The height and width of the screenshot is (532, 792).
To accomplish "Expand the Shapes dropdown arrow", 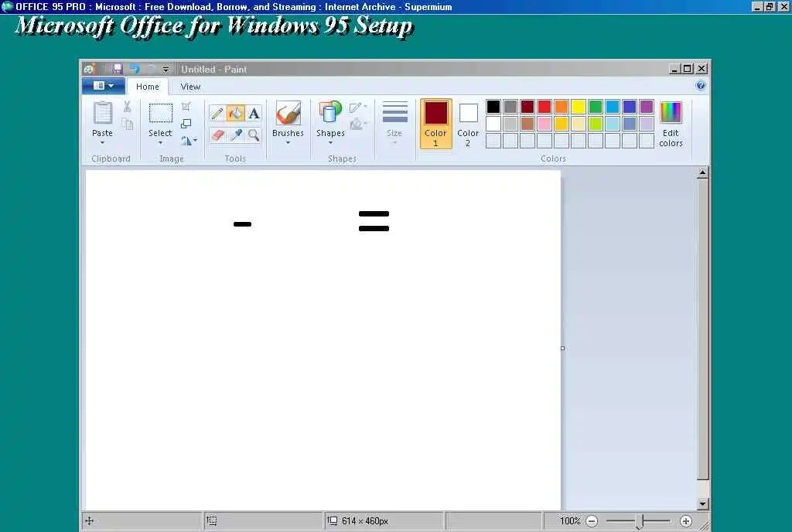I will [x=330, y=143].
